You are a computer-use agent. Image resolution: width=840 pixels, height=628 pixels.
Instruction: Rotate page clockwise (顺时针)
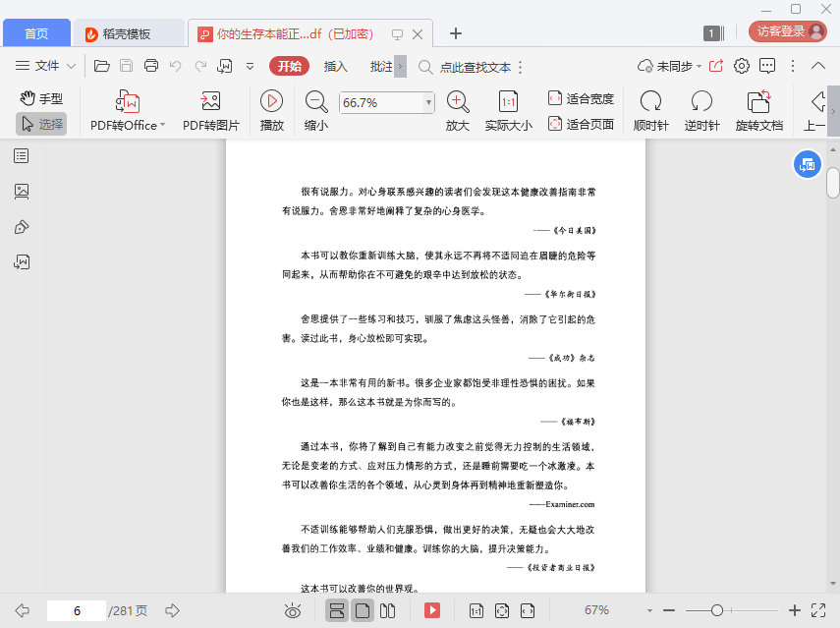[651, 111]
